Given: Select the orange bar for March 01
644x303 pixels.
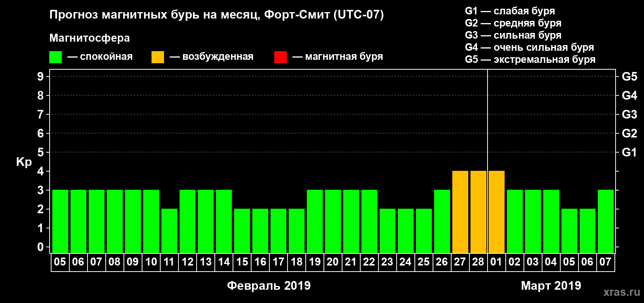Looking at the screenshot, I should (x=497, y=212).
